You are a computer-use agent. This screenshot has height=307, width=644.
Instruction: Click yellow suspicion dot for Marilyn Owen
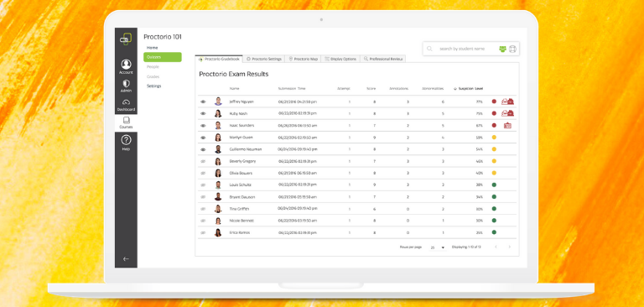click(494, 138)
